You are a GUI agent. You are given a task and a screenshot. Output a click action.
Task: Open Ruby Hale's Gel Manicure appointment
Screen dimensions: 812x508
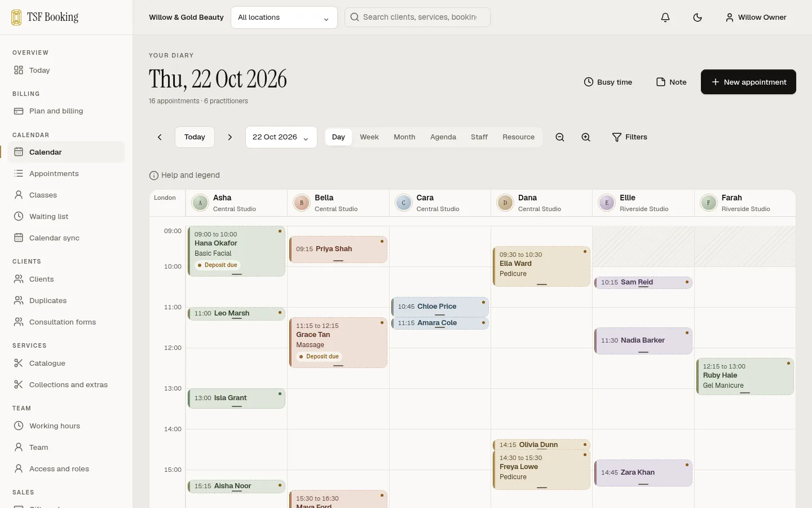pyautogui.click(x=745, y=376)
